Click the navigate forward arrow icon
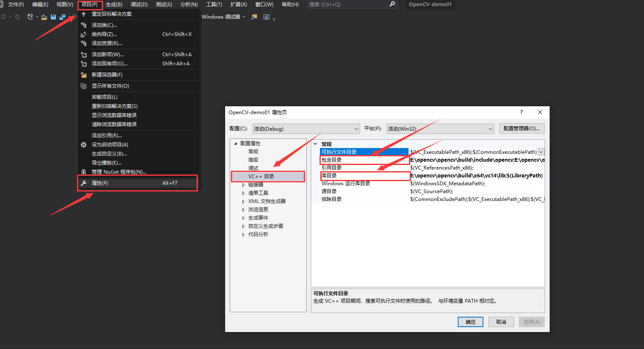 pos(17,17)
